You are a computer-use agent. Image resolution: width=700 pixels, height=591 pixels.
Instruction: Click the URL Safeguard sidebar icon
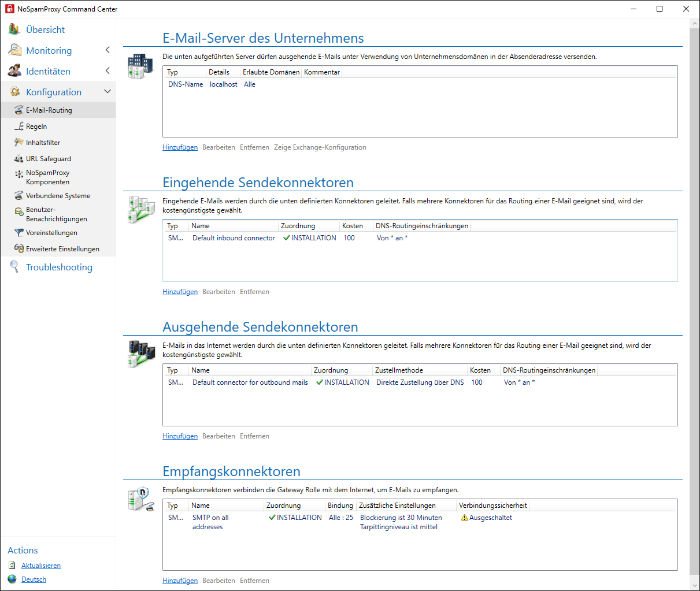(19, 159)
